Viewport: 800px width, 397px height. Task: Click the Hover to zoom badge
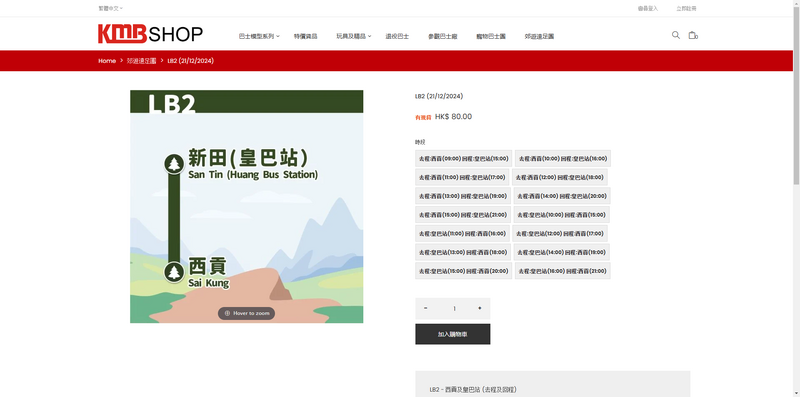[x=246, y=313]
